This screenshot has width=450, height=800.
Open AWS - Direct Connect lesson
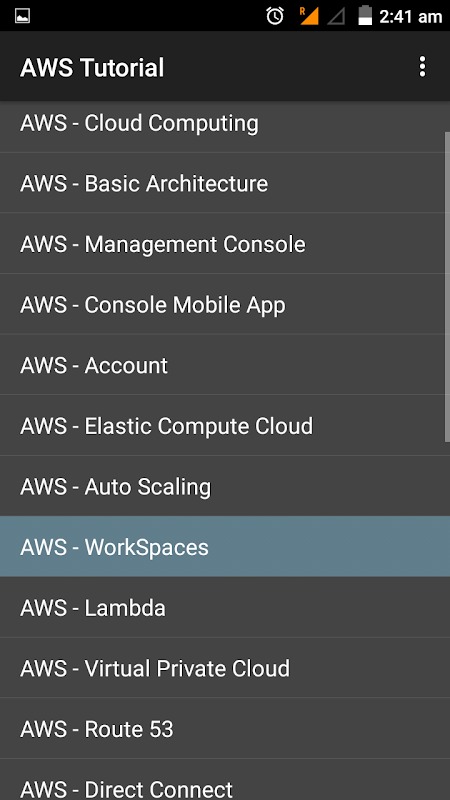225,780
